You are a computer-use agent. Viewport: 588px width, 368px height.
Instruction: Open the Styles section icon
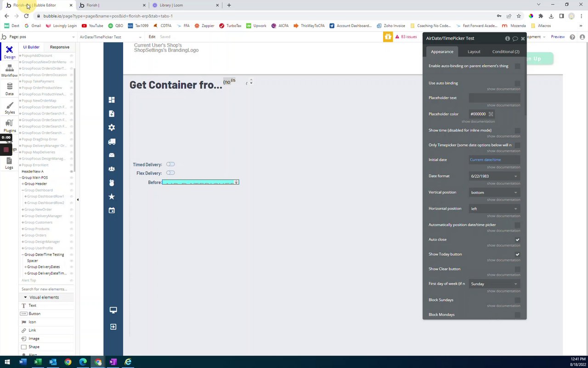9,108
